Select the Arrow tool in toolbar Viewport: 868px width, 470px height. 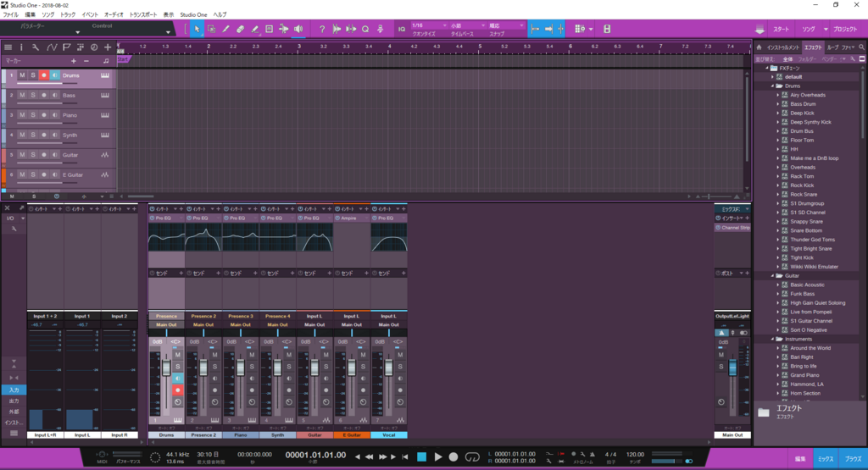tap(197, 29)
